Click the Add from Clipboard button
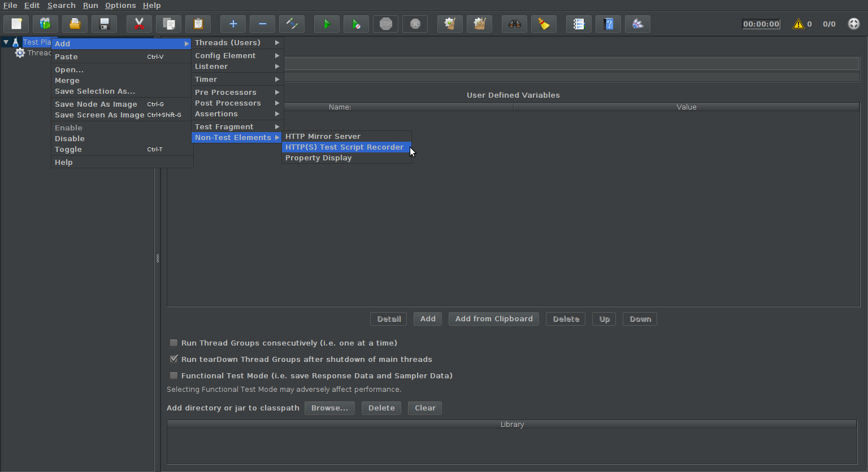Screen dimensions: 868x472 click(x=494, y=319)
